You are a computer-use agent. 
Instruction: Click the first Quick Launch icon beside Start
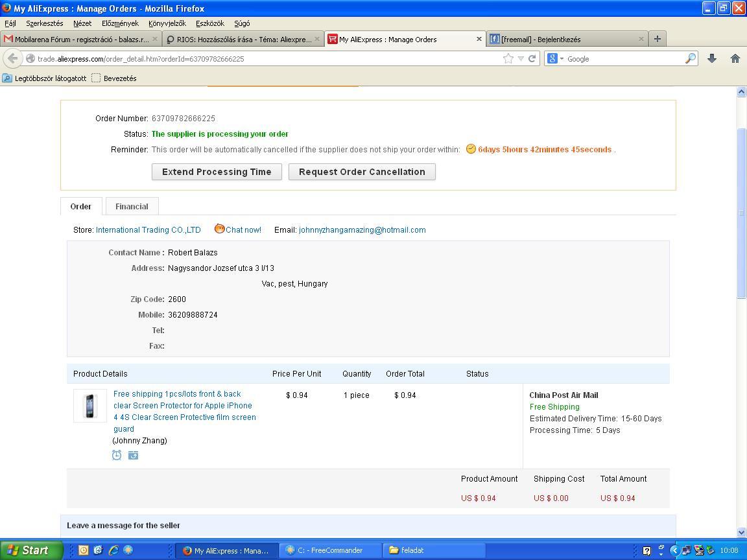coord(84,550)
